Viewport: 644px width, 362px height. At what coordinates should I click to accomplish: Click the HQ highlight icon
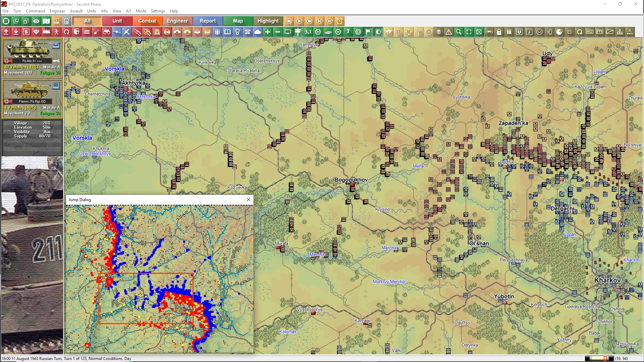590,32
